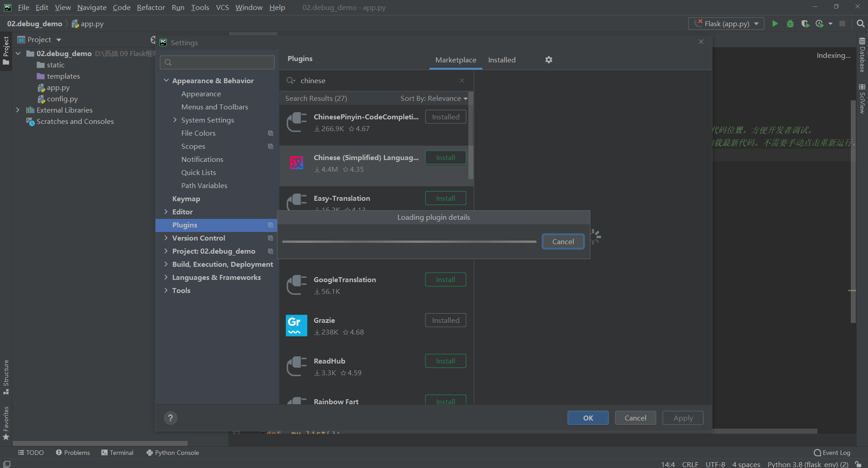
Task: Open plugin settings gear icon
Action: [x=549, y=60]
